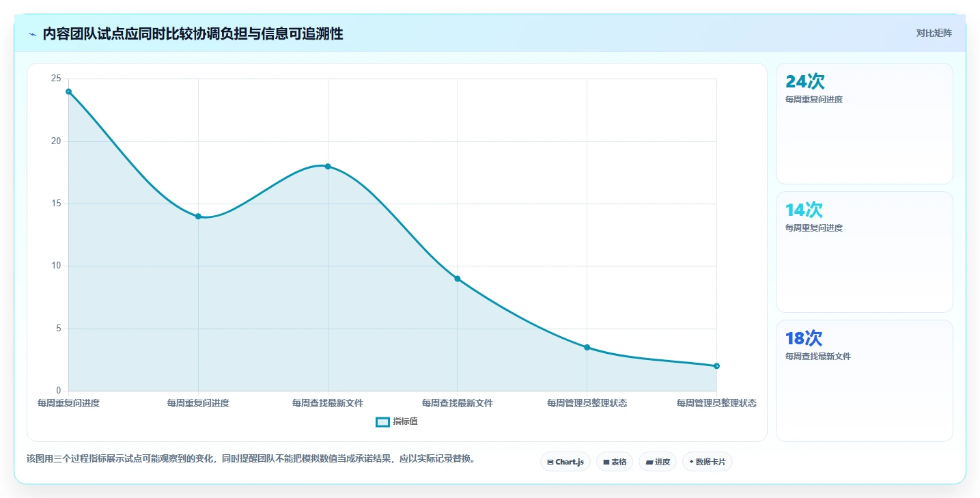Viewport: 980px width, 498px height.
Task: Click the 24次 metric value
Action: pyautogui.click(x=805, y=82)
